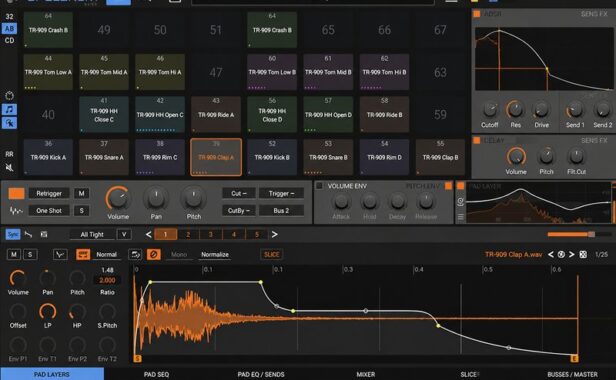616x380 pixels.
Task: Toggle the Sync button
Action: click(x=13, y=235)
